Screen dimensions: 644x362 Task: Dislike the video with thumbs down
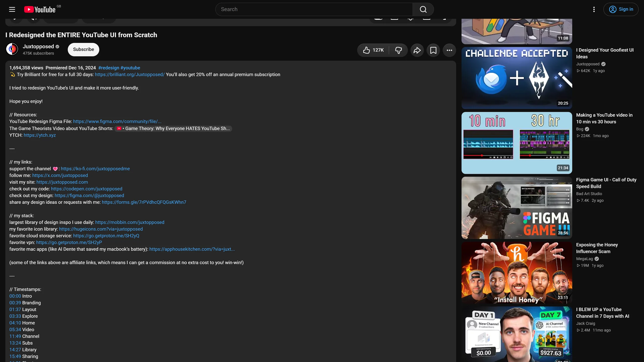pyautogui.click(x=398, y=50)
